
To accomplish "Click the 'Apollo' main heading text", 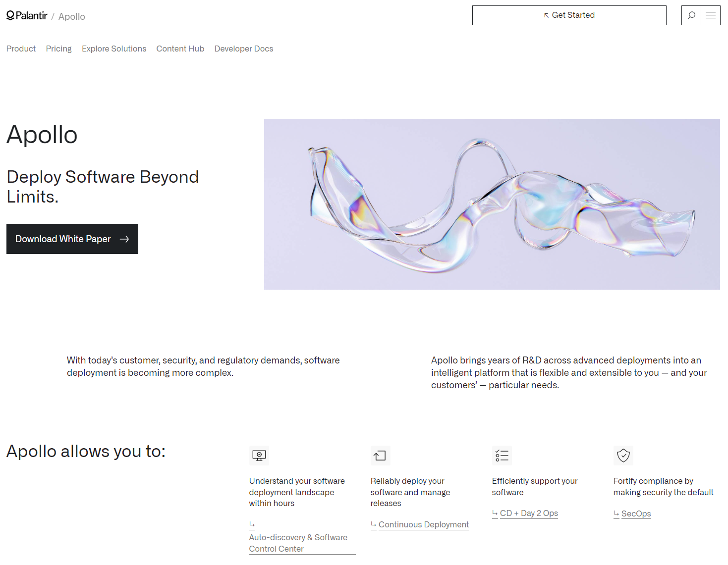I will 42,135.
